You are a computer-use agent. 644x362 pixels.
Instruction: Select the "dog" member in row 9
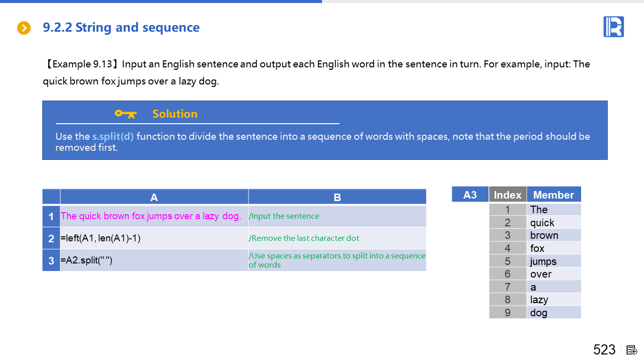click(x=538, y=313)
